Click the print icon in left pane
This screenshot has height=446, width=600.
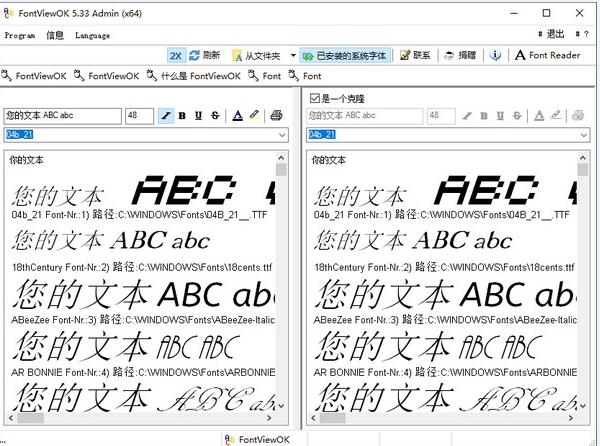click(276, 116)
